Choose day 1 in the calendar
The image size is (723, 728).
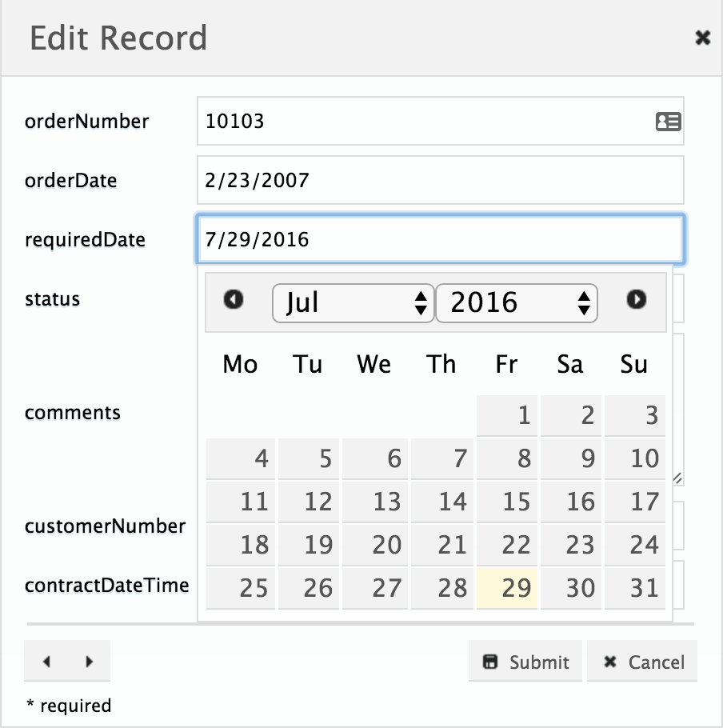coord(507,415)
